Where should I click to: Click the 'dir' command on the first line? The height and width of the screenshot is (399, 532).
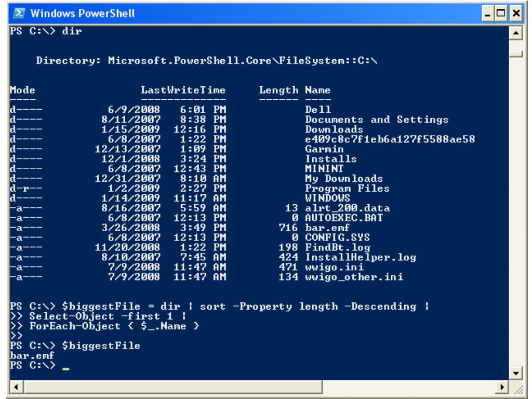72,31
